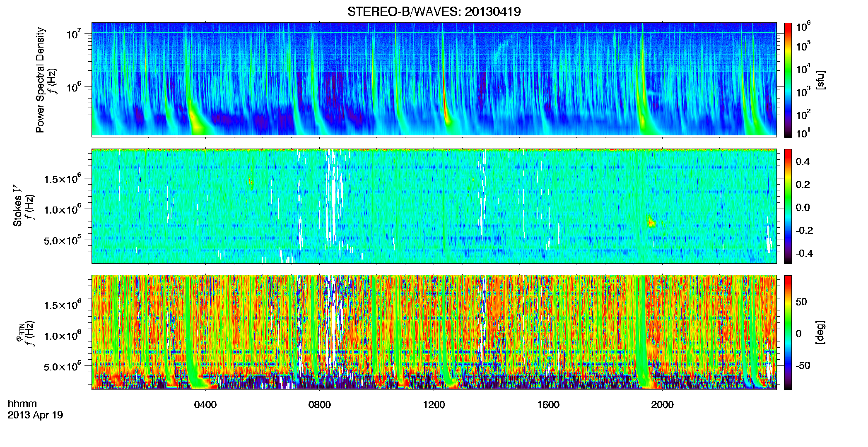Click the 0.0 tick on Stokes color bar
The image size is (868, 447).
pos(803,207)
